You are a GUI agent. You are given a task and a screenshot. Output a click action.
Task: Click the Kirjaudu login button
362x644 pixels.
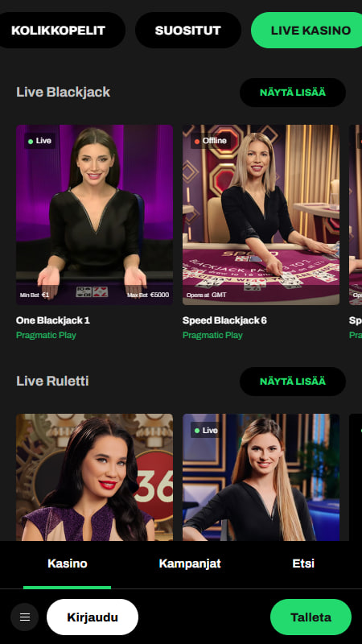click(x=93, y=617)
